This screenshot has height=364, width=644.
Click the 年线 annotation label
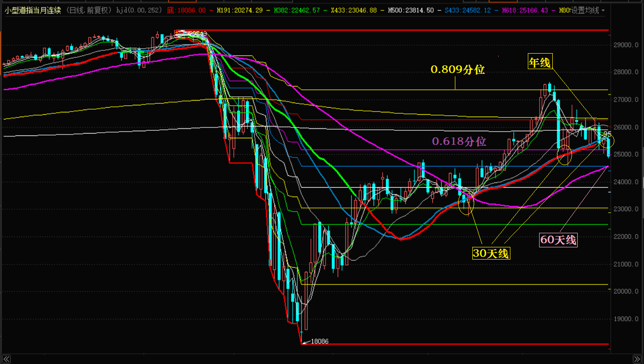pyautogui.click(x=540, y=63)
